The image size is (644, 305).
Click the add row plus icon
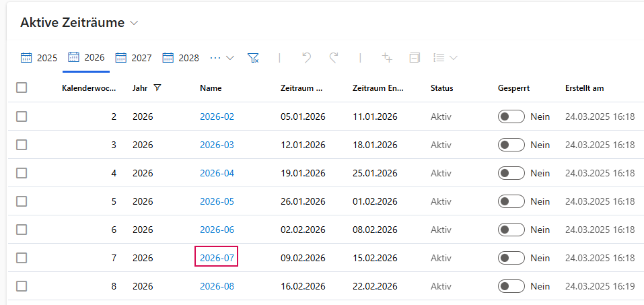387,58
